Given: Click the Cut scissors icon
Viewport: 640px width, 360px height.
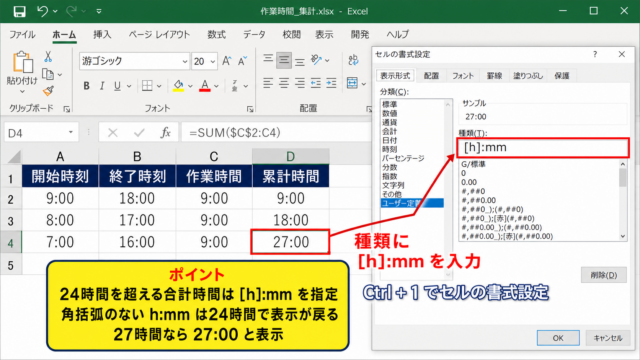Looking at the screenshot, I should 48,56.
